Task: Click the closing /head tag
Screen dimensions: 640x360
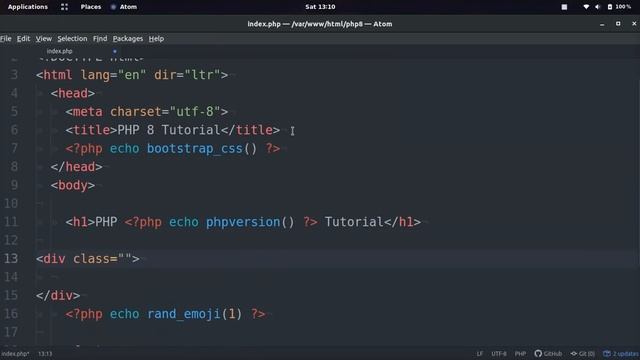Action: (76, 167)
